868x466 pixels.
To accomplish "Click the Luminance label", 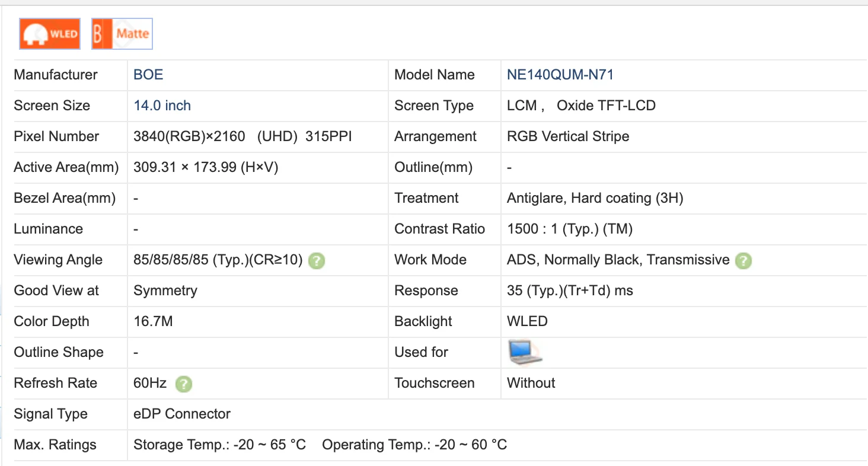I will click(49, 229).
